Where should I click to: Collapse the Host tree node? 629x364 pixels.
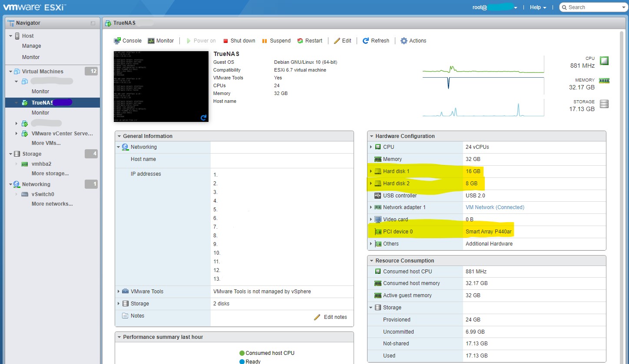point(11,36)
